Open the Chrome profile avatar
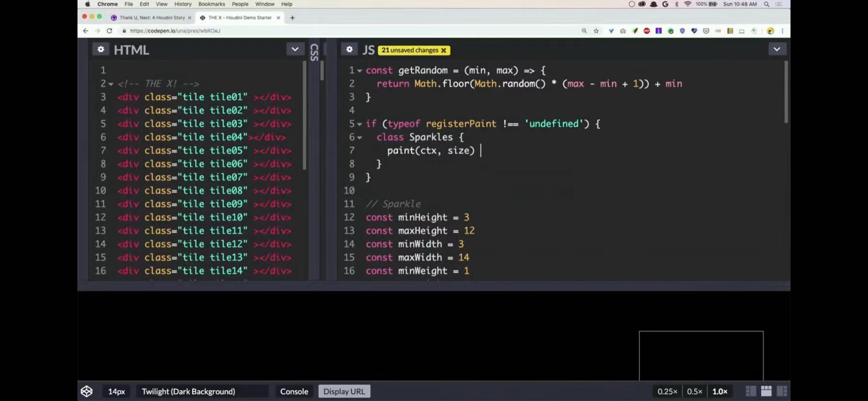This screenshot has height=401, width=868. click(770, 31)
